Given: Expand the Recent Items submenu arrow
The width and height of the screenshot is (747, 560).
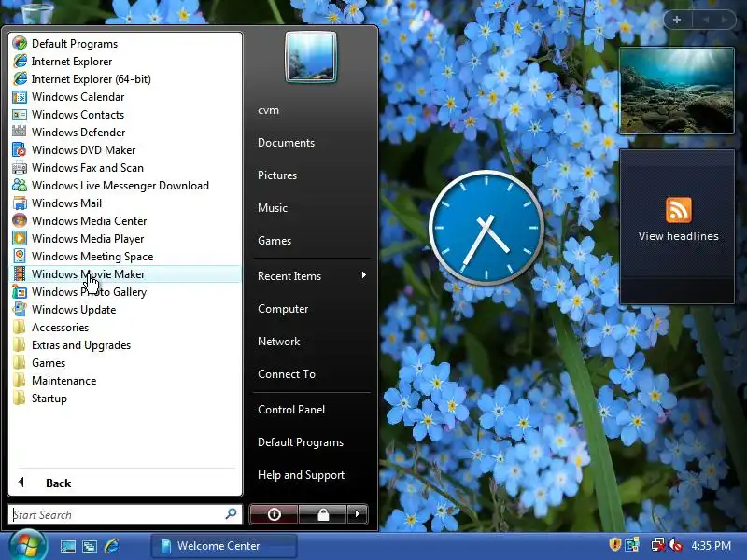Looking at the screenshot, I should pos(363,275).
